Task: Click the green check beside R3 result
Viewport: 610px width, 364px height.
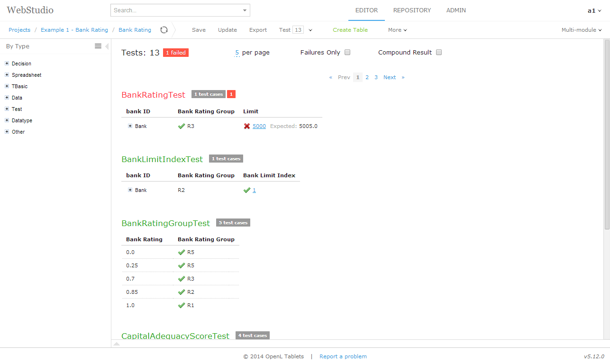Action: pyautogui.click(x=181, y=126)
